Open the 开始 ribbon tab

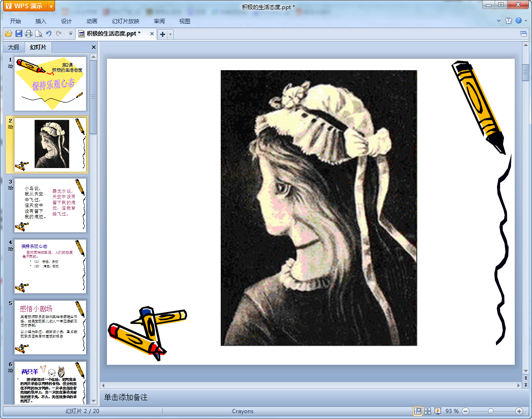coord(15,21)
